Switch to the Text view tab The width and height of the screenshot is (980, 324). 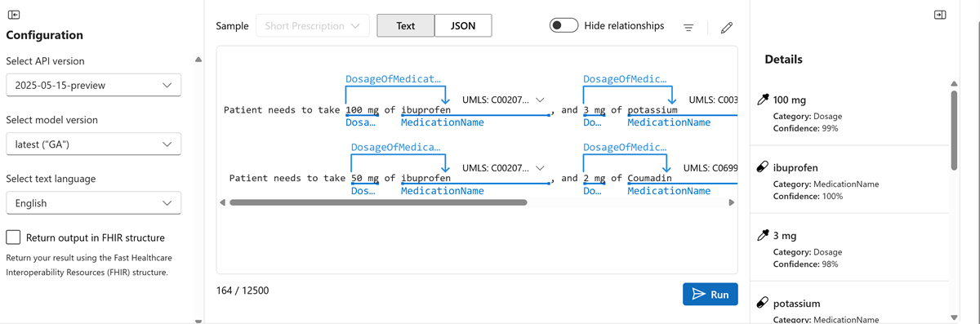pos(405,25)
